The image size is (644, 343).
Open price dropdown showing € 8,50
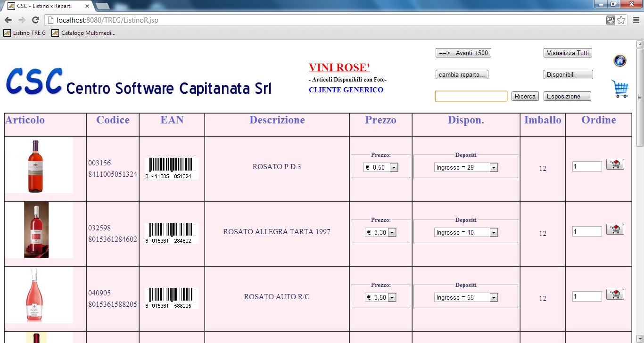[x=381, y=167]
